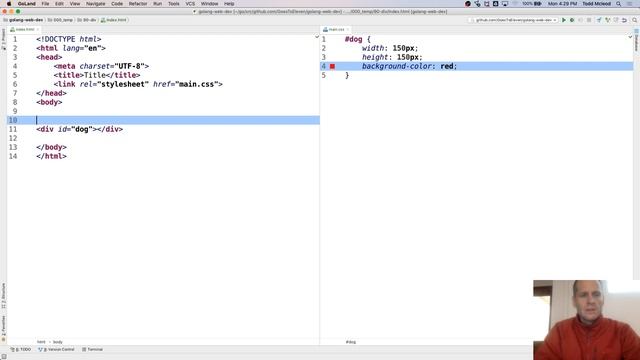
Task: Open the Project tool window on left edge
Action: (3, 40)
